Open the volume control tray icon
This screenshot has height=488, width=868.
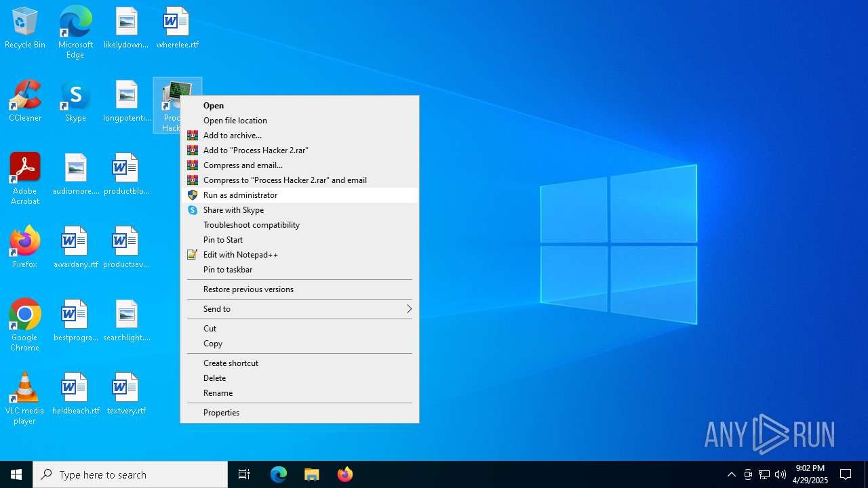[x=781, y=474]
